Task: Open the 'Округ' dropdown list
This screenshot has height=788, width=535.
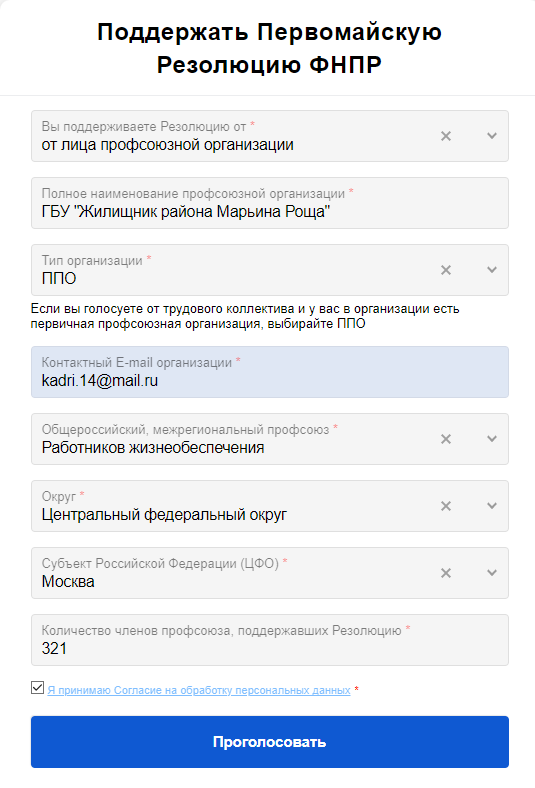Action: [x=492, y=506]
